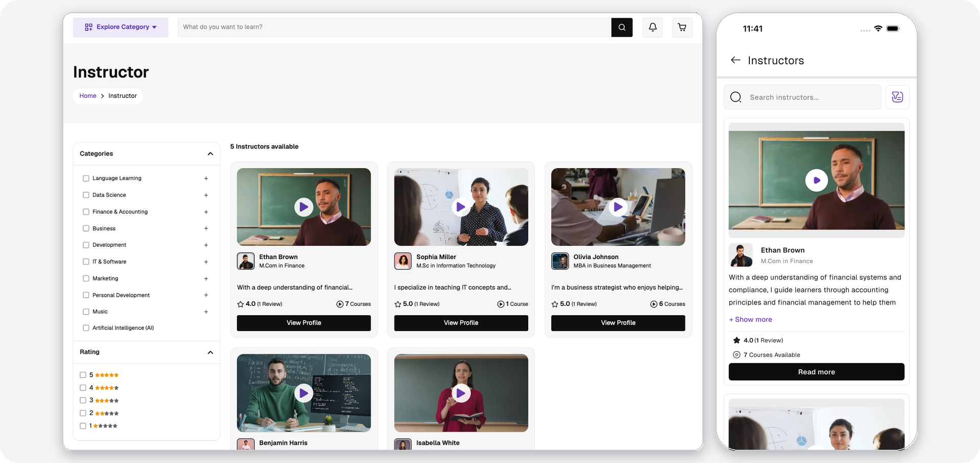The image size is (980, 463).
Task: Tap the mobile search magnifier icon
Action: pos(736,97)
